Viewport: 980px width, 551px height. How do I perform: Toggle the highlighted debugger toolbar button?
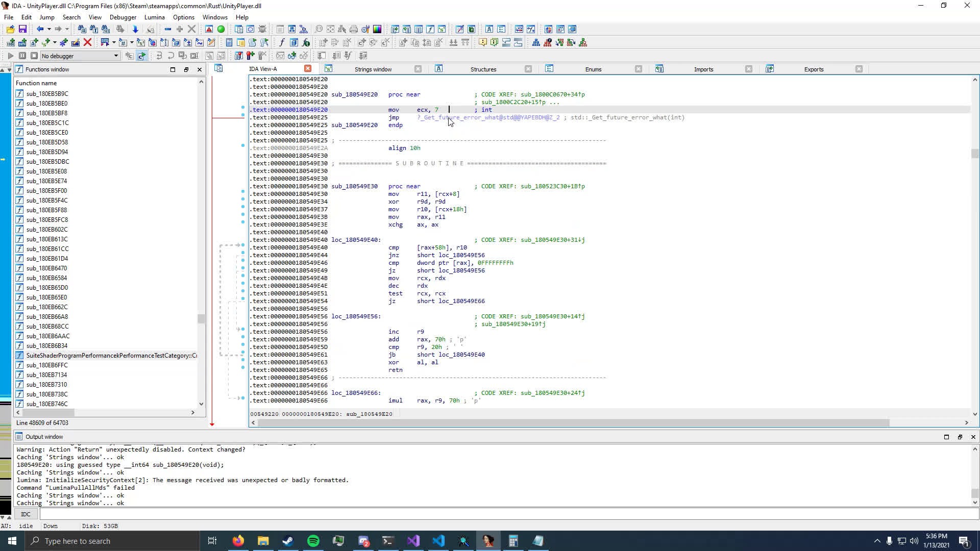tap(141, 56)
